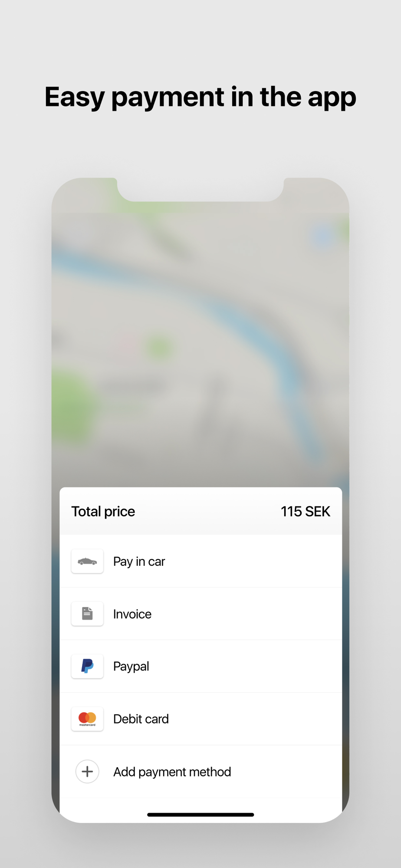The height and width of the screenshot is (868, 401).
Task: Tap the Total price header row
Action: pos(200,511)
